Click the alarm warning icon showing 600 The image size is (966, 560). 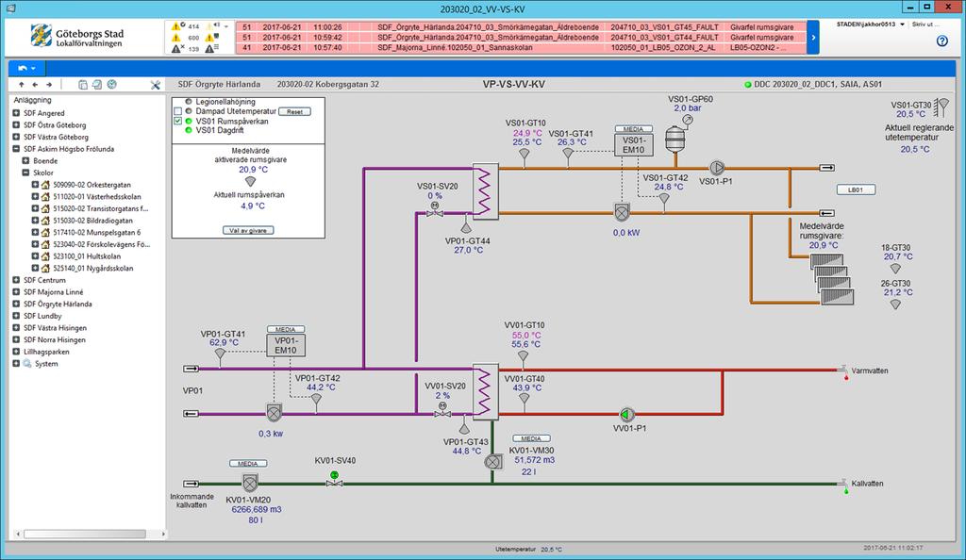tap(176, 38)
